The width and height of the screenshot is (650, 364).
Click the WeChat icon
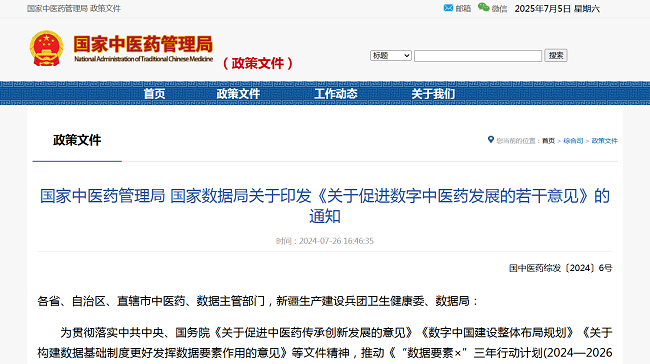pos(483,7)
